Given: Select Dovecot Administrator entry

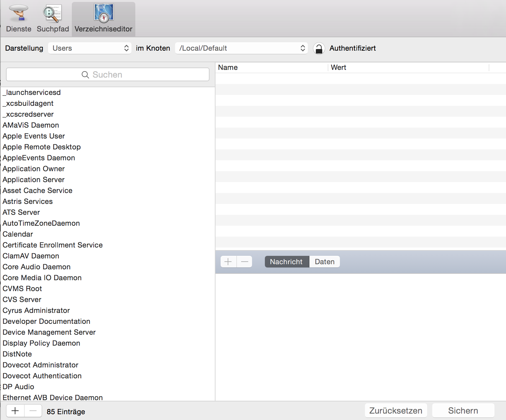Looking at the screenshot, I should [x=40, y=365].
